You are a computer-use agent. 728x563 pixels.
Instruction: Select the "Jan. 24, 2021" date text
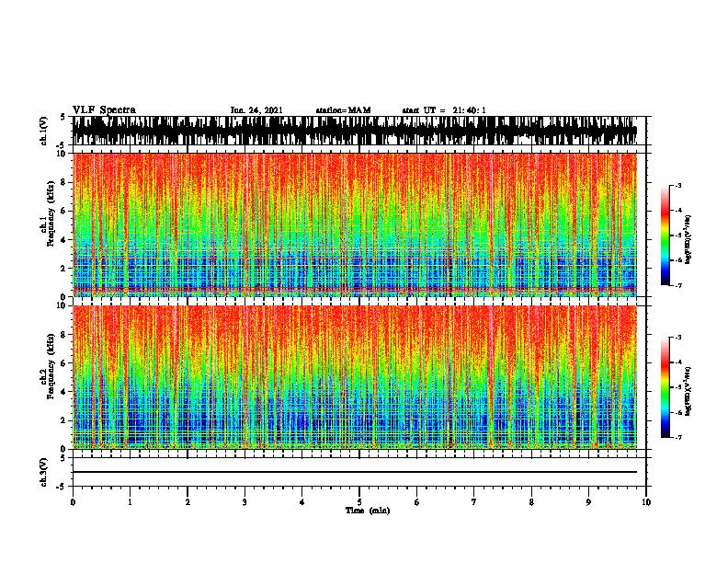[x=256, y=110]
